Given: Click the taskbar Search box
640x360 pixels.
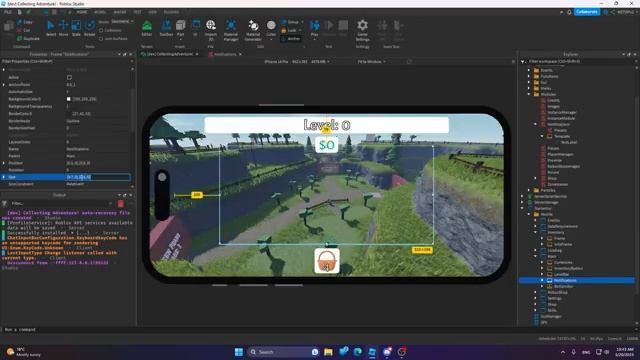Looking at the screenshot, I should pos(283,352).
